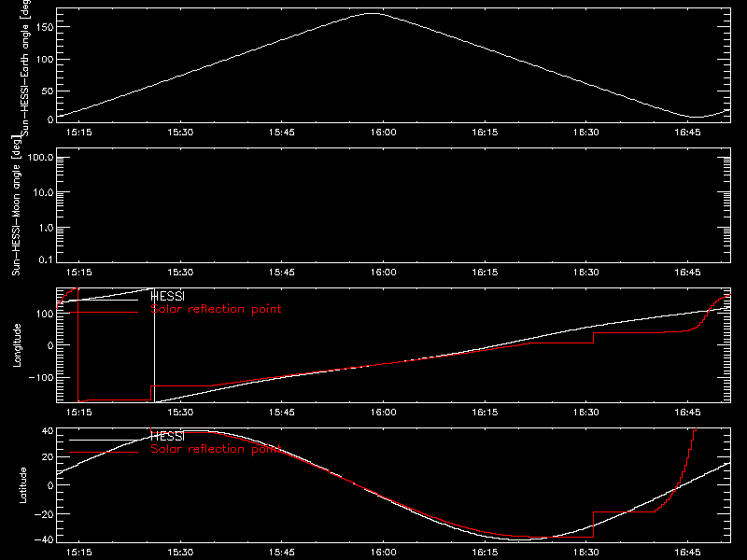Image resolution: width=747 pixels, height=560 pixels.
Task: Click red legend line sample in Latitude plot
Action: (x=104, y=452)
